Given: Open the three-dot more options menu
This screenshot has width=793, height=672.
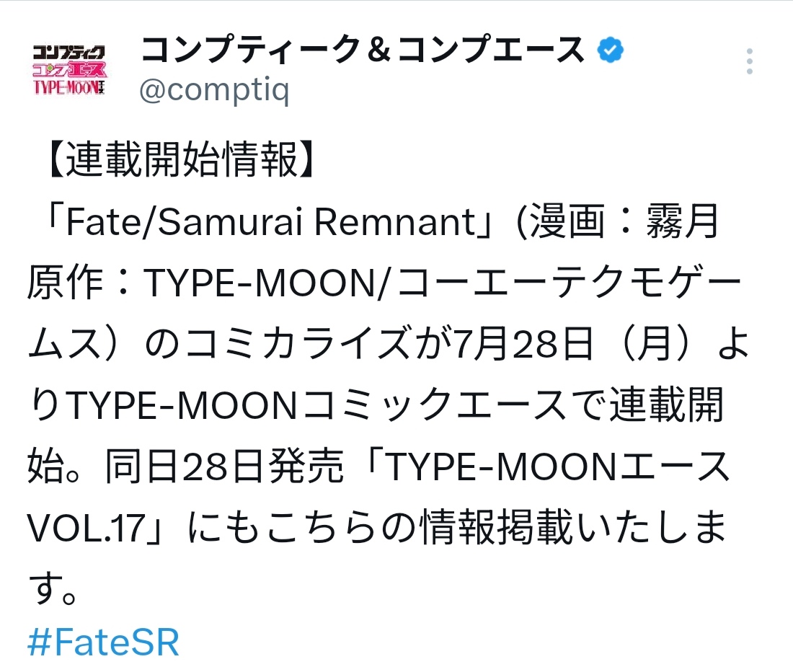Looking at the screenshot, I should (x=750, y=61).
